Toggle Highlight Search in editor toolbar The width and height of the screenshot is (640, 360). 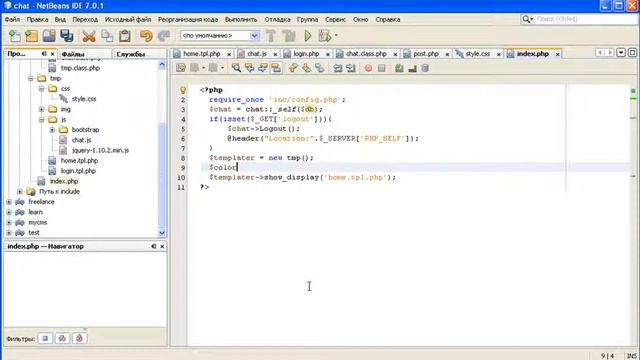pos(276,68)
